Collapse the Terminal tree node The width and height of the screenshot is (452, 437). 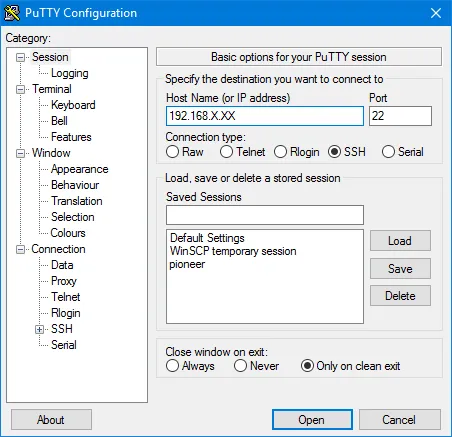pos(21,89)
